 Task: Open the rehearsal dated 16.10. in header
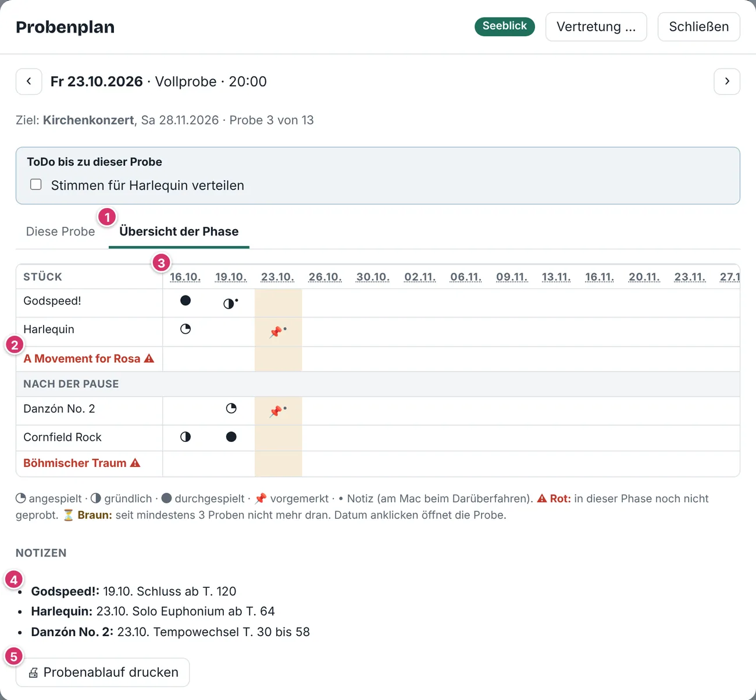[x=186, y=277]
